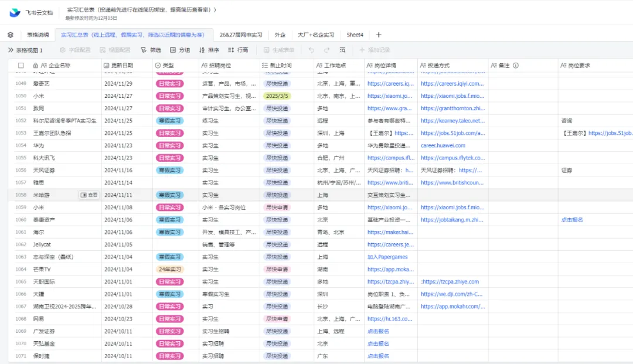Select the Jellycat company cell

pos(66,244)
